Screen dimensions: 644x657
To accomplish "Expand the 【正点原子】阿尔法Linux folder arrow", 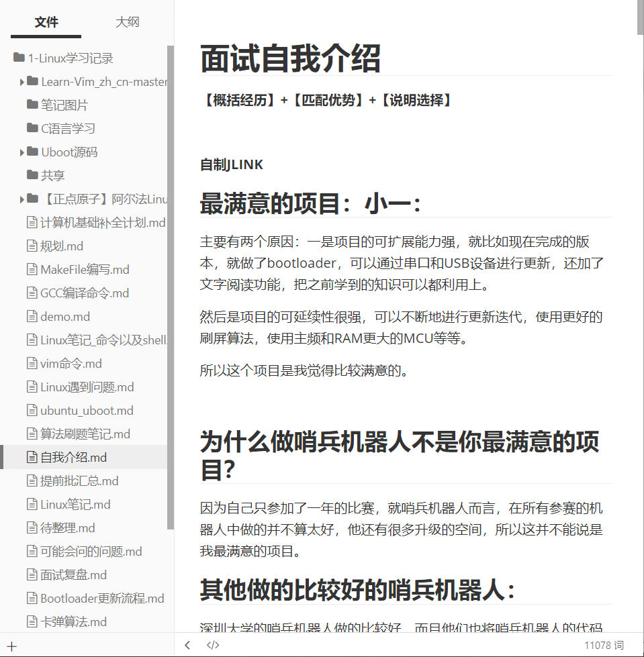I will coord(21,199).
